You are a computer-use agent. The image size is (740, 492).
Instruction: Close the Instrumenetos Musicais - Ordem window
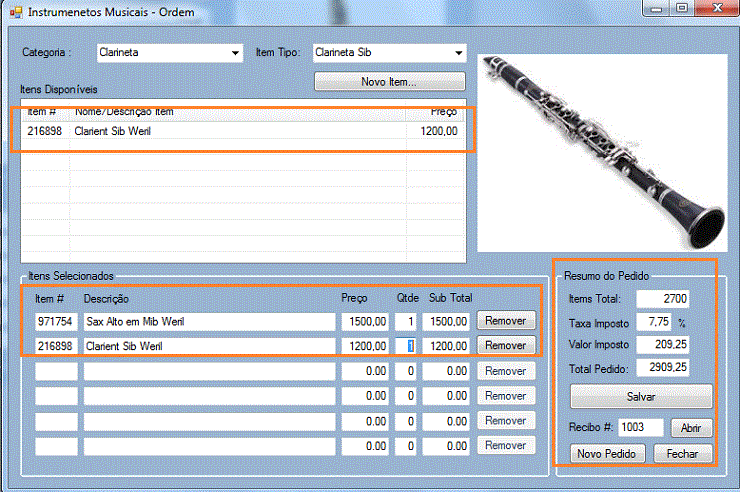point(717,8)
